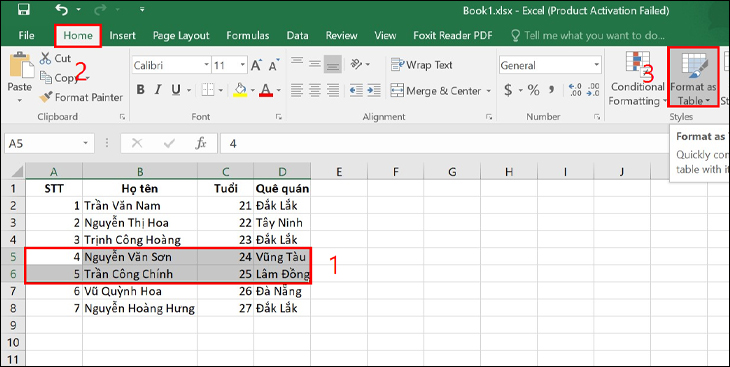Screen dimensions: 730x367
Task: Click cell containing Vũ Quỳnh Hoa
Action: (x=140, y=292)
